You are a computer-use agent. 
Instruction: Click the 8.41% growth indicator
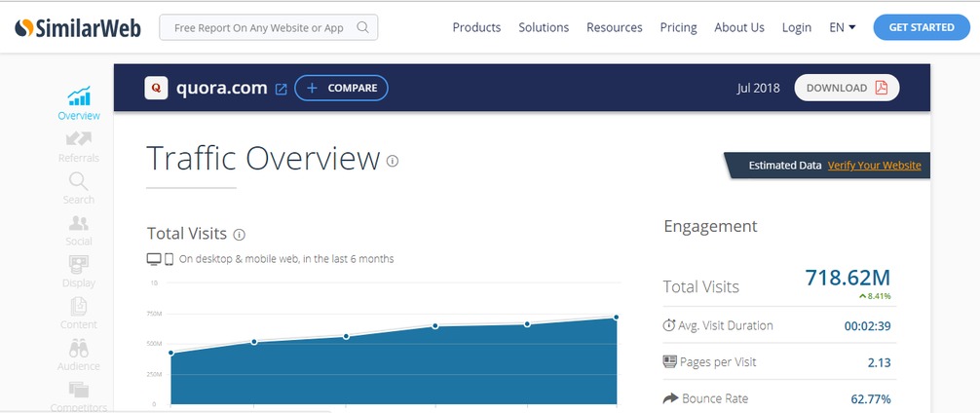[875, 296]
